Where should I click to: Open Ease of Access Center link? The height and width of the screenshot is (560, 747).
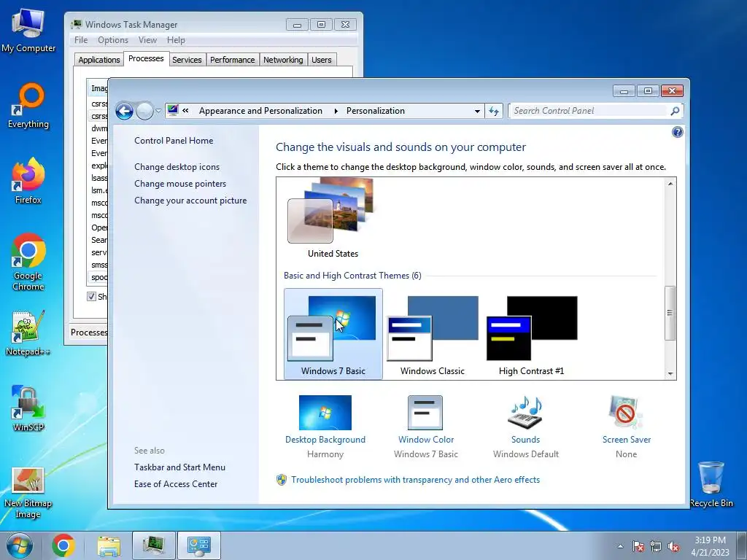(176, 484)
